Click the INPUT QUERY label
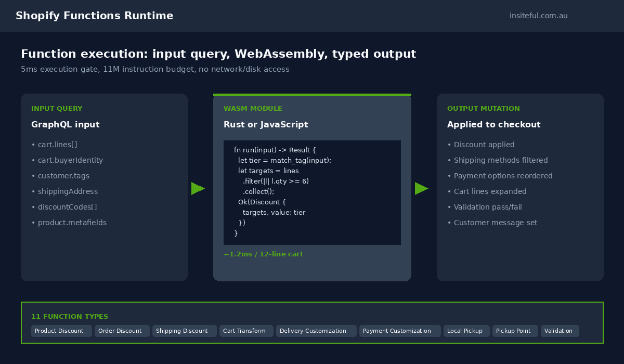Image resolution: width=624 pixels, height=364 pixels. [57, 109]
